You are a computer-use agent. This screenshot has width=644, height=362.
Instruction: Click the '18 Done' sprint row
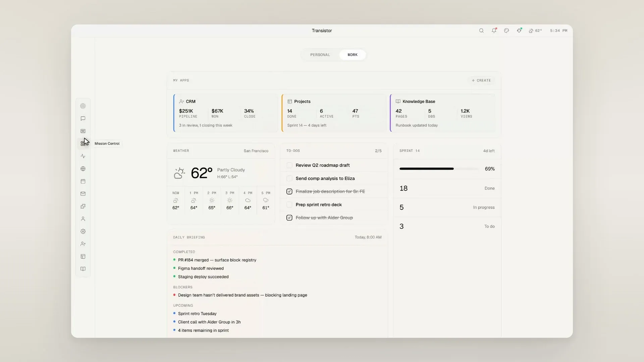click(x=447, y=188)
